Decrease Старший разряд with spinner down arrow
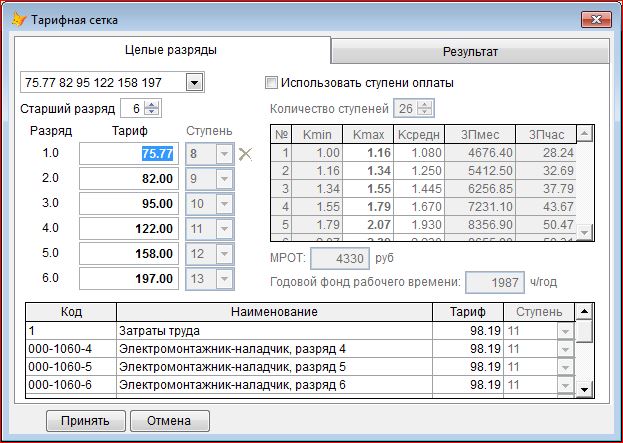The width and height of the screenshot is (623, 443). click(x=152, y=112)
